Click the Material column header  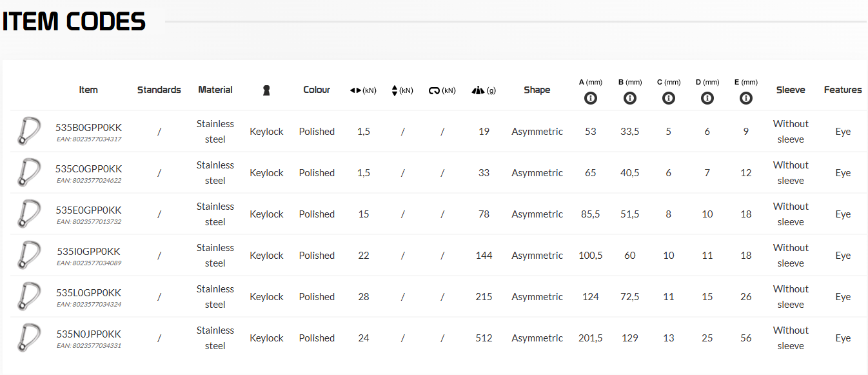coord(215,90)
